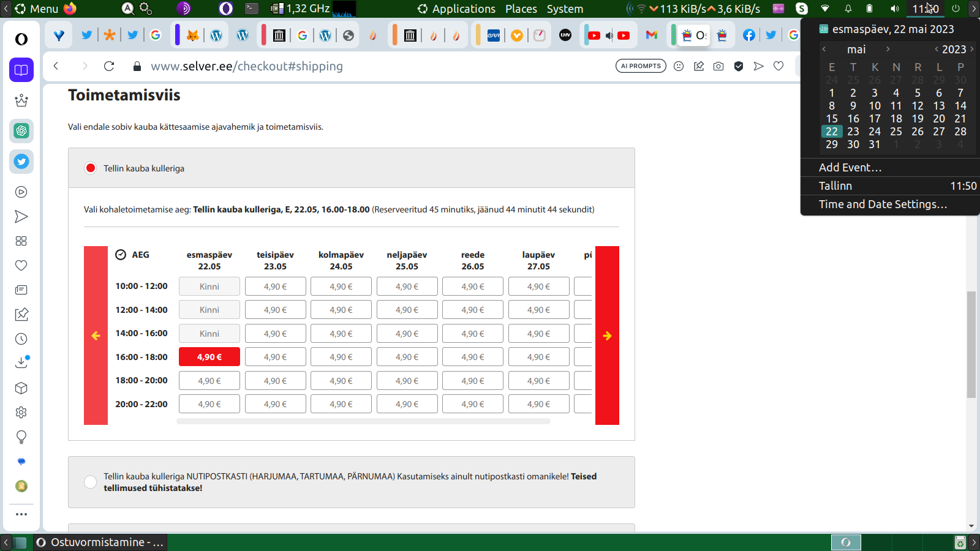Open the Opera sidebar Player icon

pyautogui.click(x=21, y=192)
